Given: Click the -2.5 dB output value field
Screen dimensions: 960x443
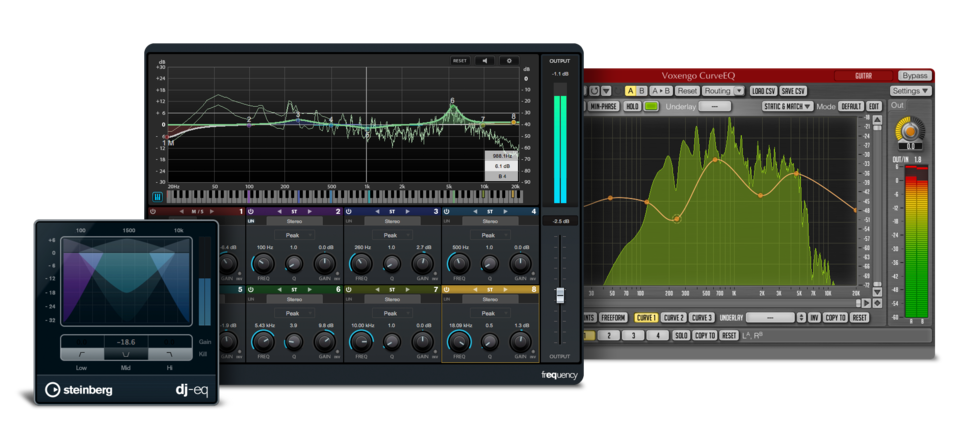Looking at the screenshot, I should (559, 221).
